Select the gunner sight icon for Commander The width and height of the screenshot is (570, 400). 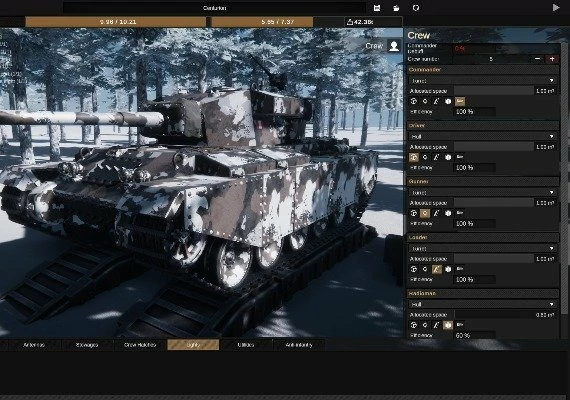click(425, 101)
